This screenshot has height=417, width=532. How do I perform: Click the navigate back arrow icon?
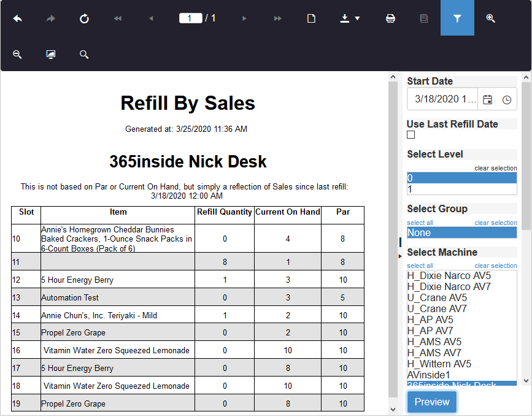[18, 18]
